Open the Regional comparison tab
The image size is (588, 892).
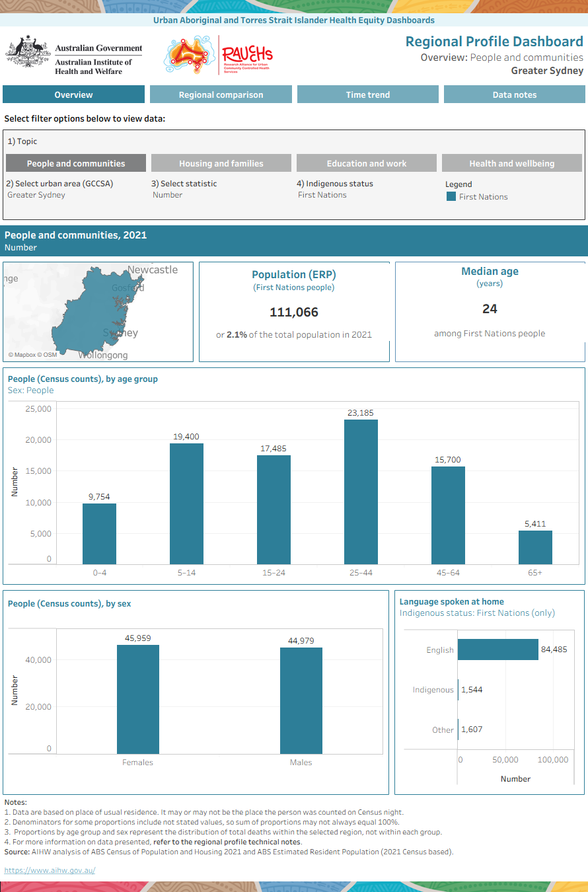click(x=221, y=94)
